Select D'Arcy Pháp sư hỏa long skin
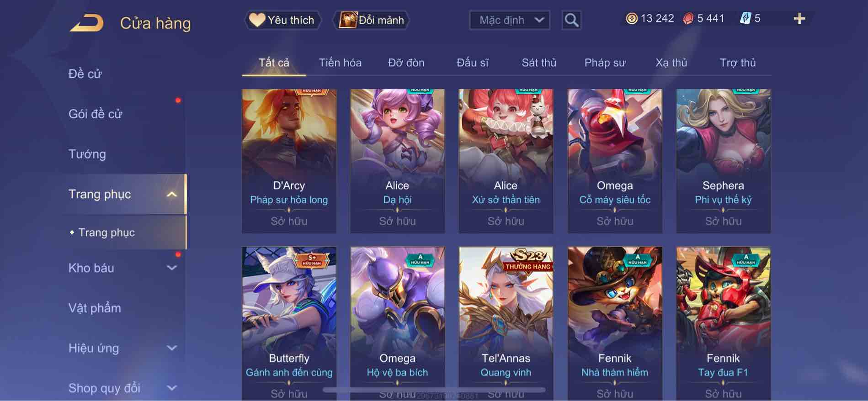The width and height of the screenshot is (868, 401). [289, 161]
